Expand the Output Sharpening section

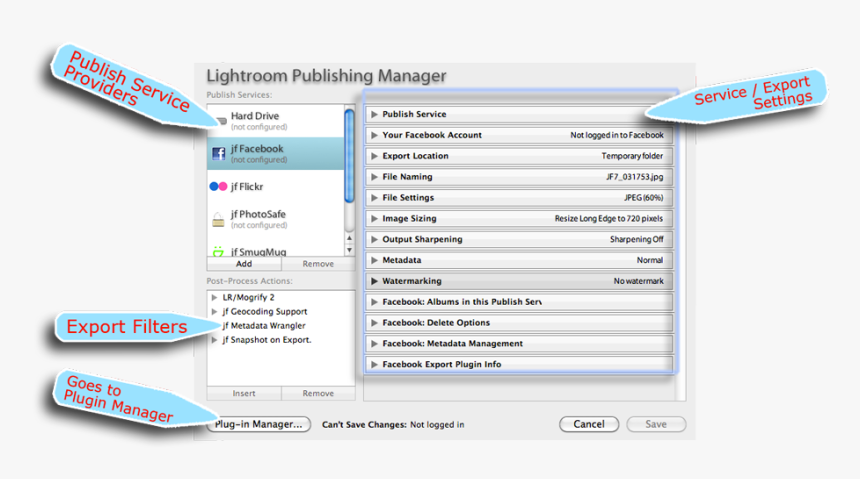[x=374, y=239]
